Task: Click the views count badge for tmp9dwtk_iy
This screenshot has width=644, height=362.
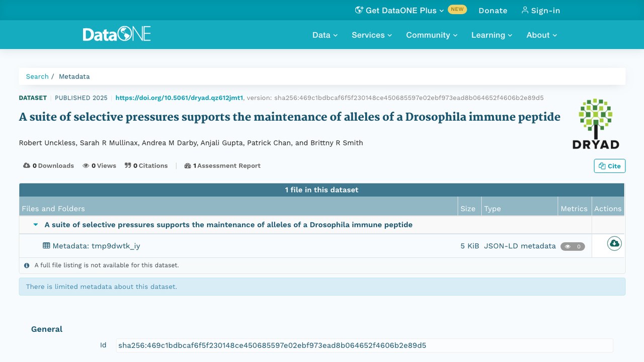Action: (573, 246)
